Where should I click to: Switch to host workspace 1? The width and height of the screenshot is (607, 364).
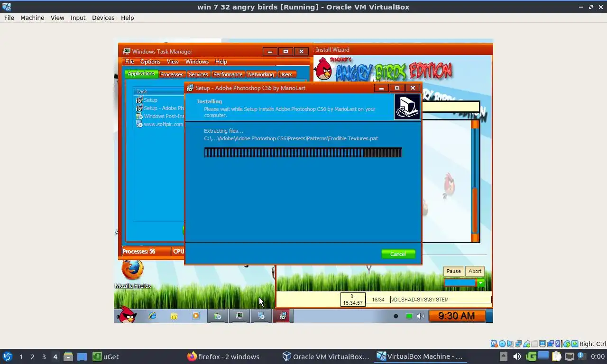[21, 356]
